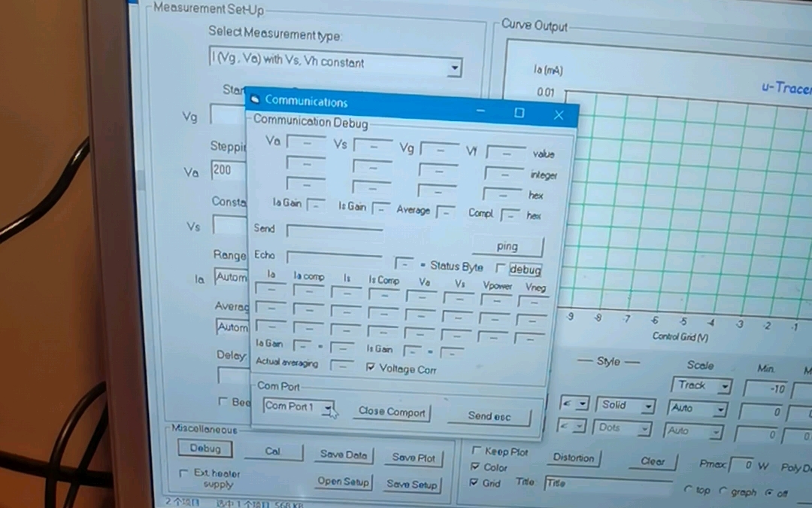
Task: Click the Distortion button
Action: [x=574, y=458]
